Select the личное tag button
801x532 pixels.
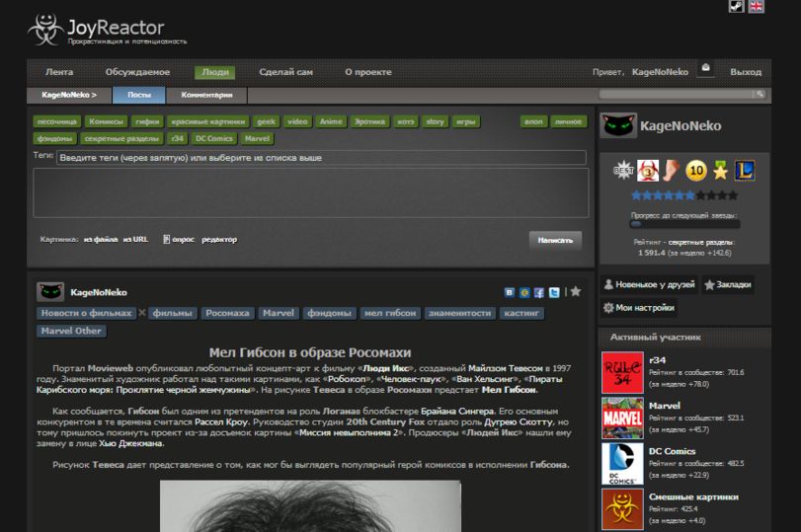coord(568,121)
